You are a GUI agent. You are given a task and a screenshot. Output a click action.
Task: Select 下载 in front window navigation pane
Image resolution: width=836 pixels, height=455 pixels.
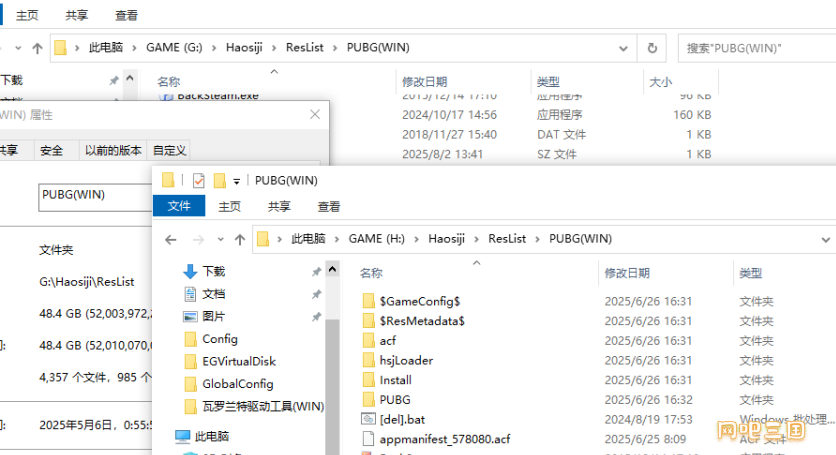click(213, 272)
